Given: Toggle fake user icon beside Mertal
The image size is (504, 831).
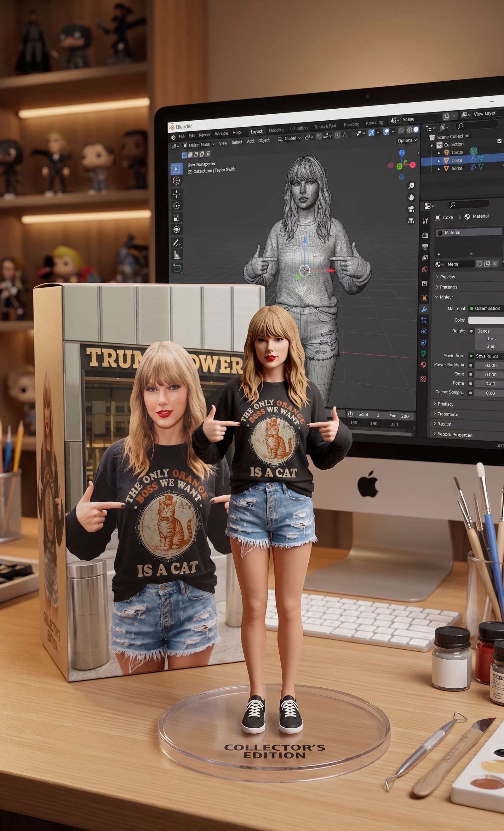Looking at the screenshot, I should coord(479,264).
